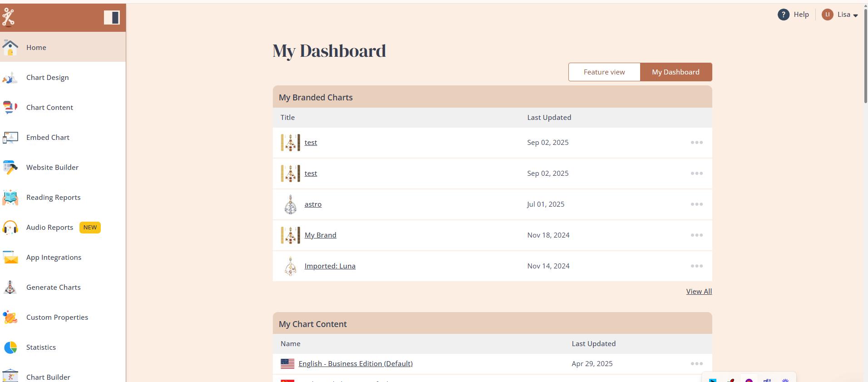Open Audio Reports via the headphones icon
The image size is (868, 382).
(x=10, y=228)
